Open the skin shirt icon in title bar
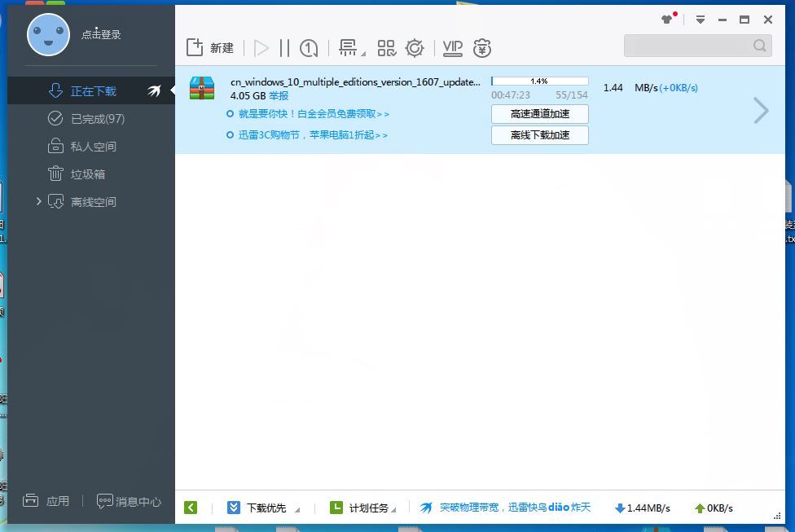Screen dimensions: 795x532 (x=668, y=19)
